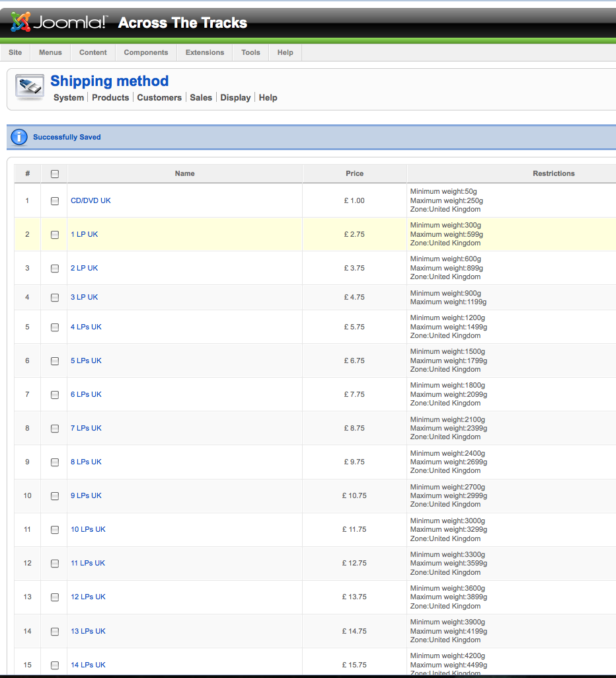Check the box for 11 LPs UK
This screenshot has width=616, height=678.
pyautogui.click(x=55, y=564)
